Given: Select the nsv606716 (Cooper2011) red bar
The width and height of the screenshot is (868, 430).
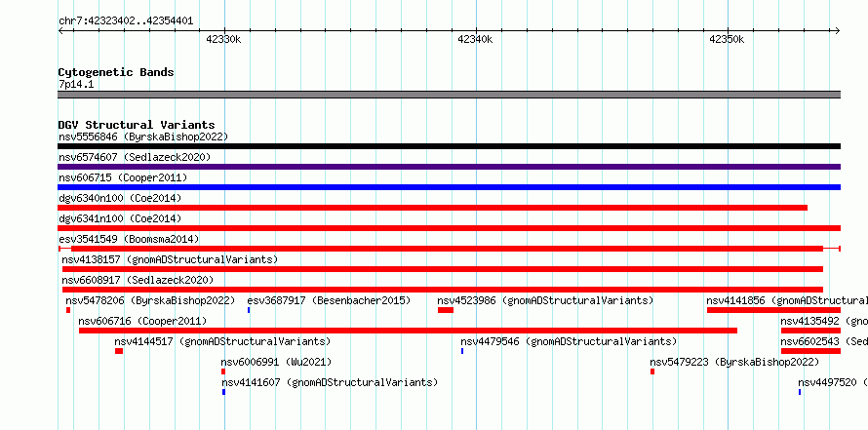Looking at the screenshot, I should (x=408, y=331).
